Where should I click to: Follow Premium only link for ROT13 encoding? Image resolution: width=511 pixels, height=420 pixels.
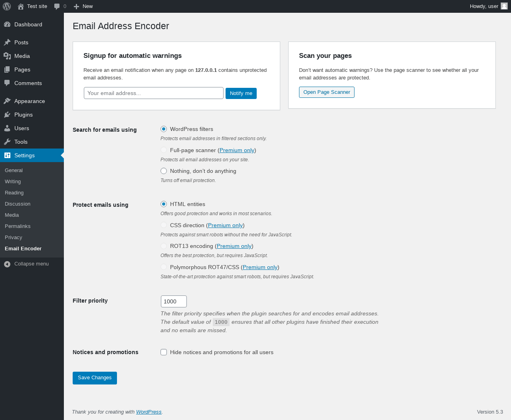234,246
